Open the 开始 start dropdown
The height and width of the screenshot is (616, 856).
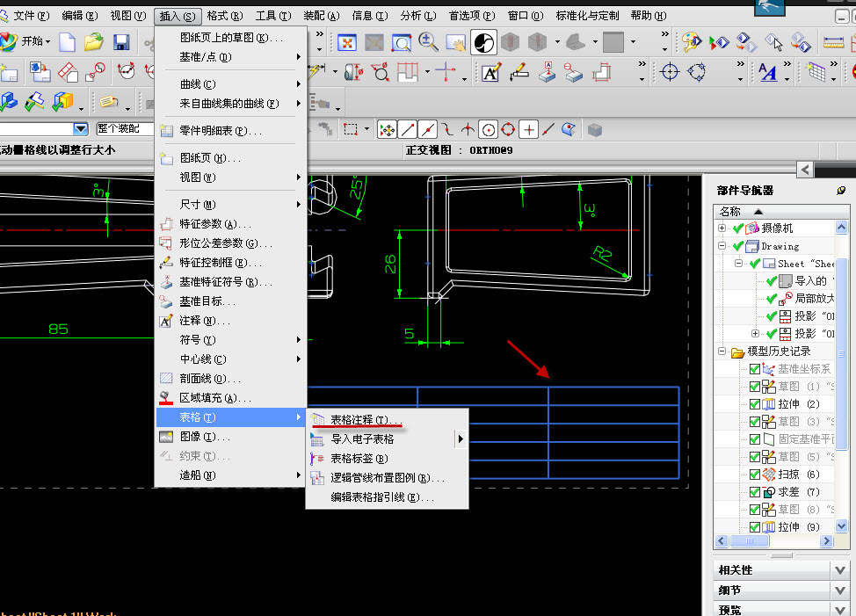coord(36,41)
